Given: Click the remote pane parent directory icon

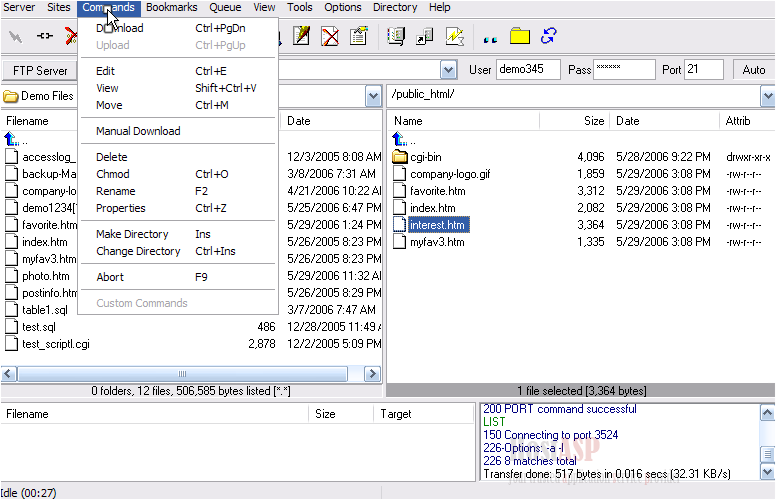Looking at the screenshot, I should point(399,139).
